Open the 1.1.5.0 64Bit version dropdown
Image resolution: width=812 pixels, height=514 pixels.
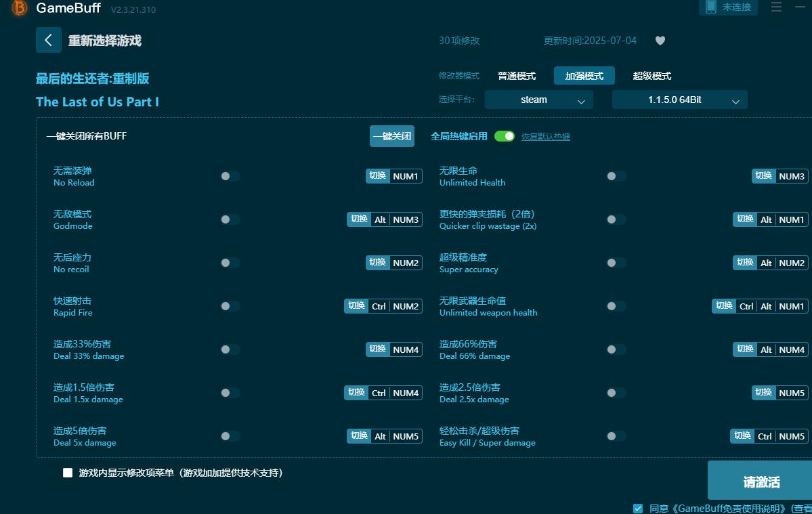[x=679, y=100]
